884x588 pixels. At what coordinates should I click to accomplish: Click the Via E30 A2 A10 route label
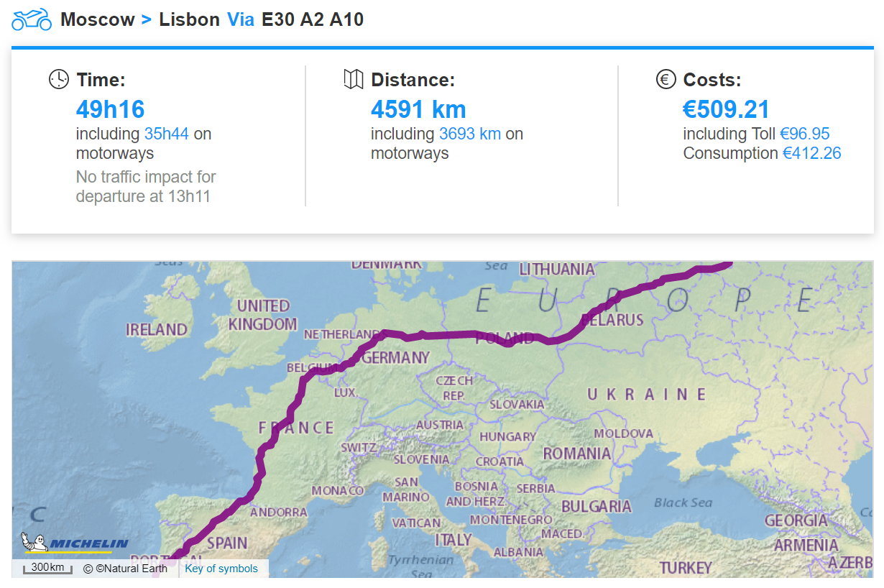[x=295, y=19]
